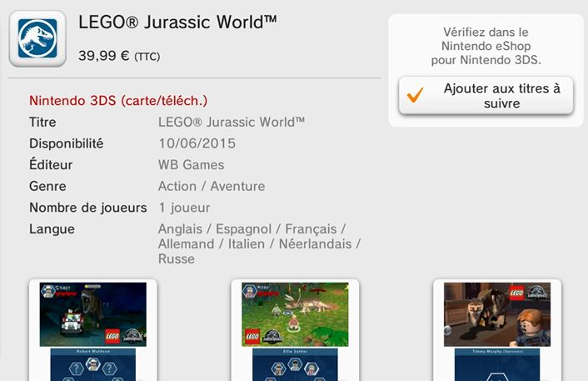Viewport: 588px width, 381px height.
Task: Click the Ajouter aux titres à suivre button
Action: (486, 96)
